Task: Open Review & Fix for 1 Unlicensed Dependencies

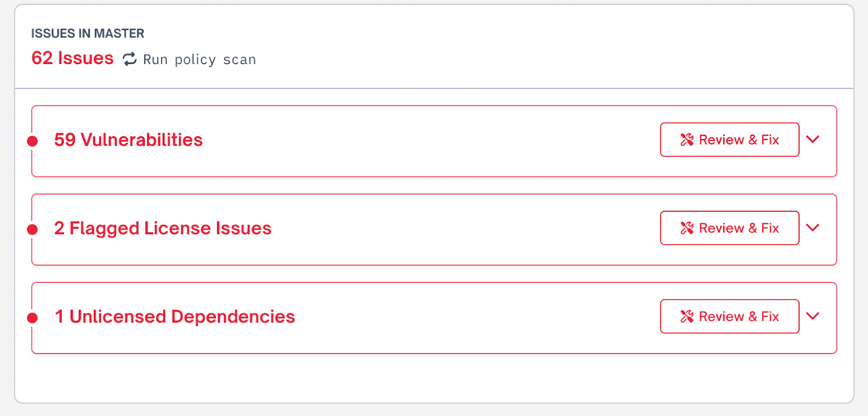Action: [729, 316]
